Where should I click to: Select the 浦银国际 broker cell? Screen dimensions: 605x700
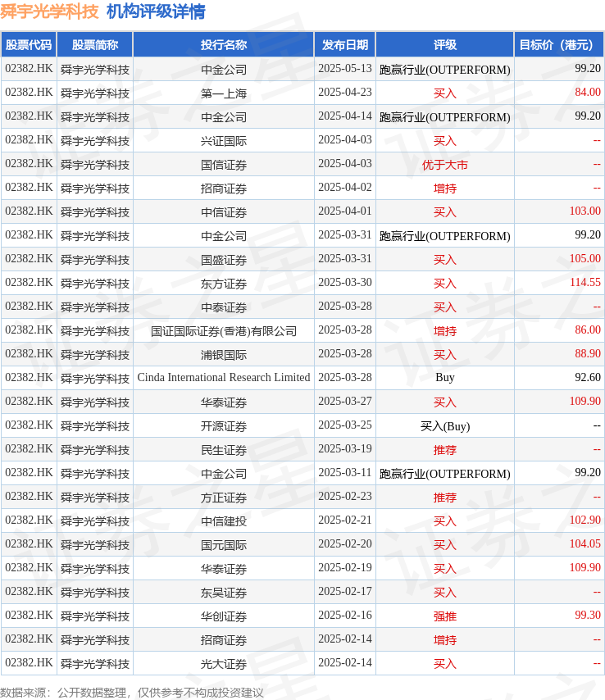(224, 354)
